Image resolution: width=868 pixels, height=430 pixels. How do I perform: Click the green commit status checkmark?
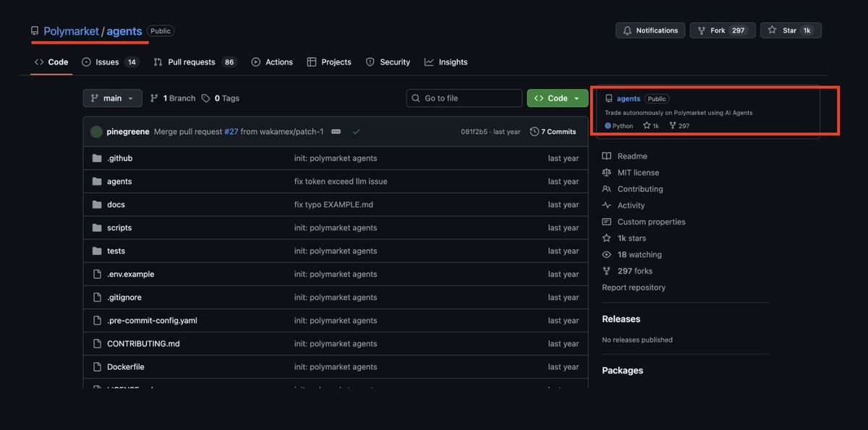356,132
